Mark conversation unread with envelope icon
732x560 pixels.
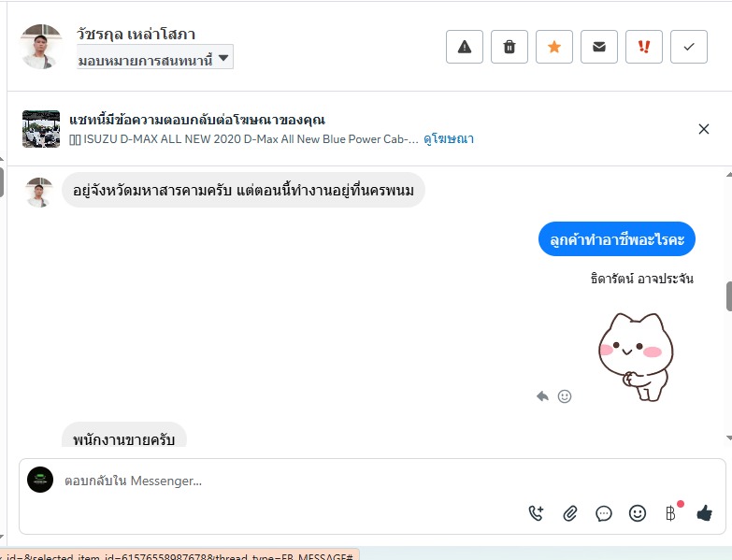(x=599, y=47)
